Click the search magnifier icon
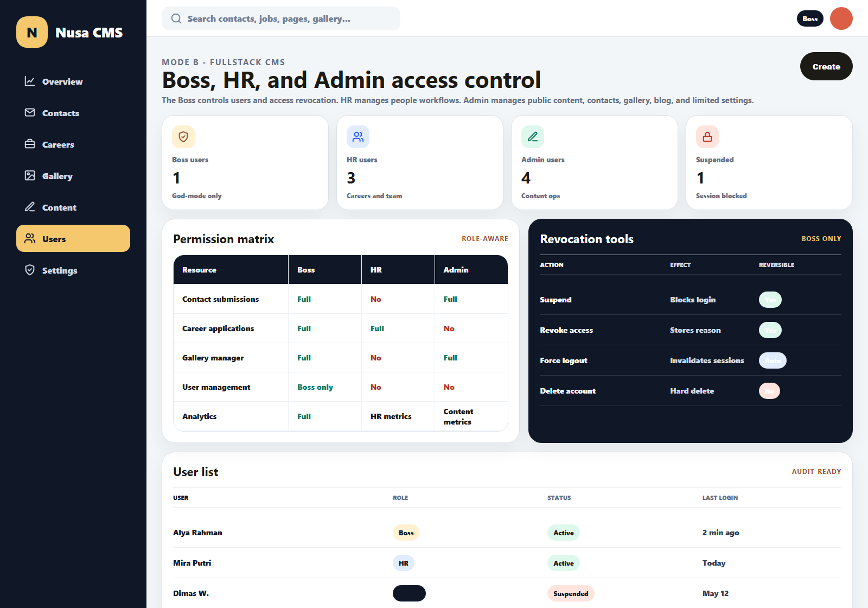Viewport: 868px width, 608px height. pos(176,18)
